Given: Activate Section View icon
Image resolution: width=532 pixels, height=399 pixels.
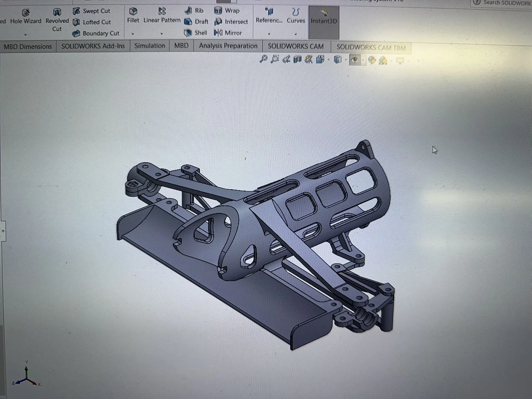Looking at the screenshot, I should (297, 59).
